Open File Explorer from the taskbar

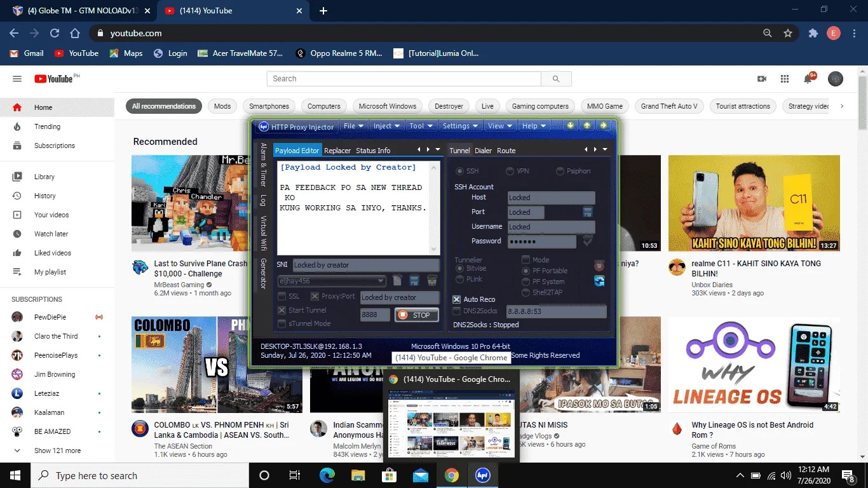point(358,475)
